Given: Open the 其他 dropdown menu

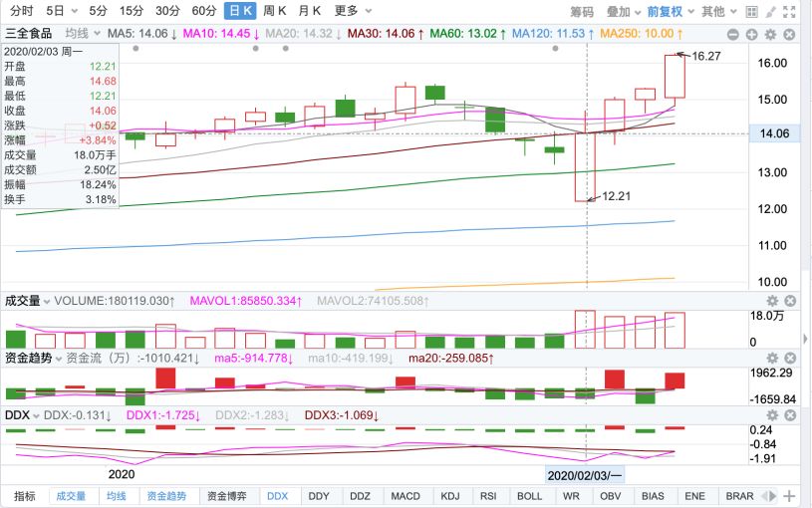Looking at the screenshot, I should [719, 11].
